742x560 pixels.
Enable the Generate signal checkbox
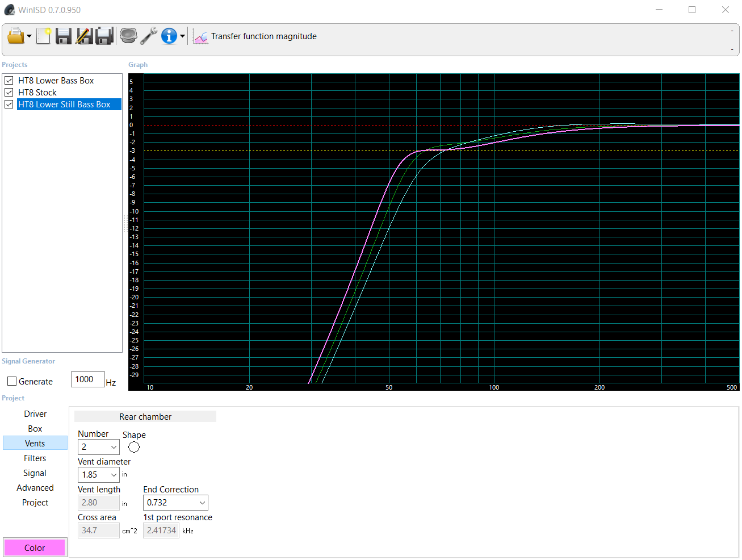12,382
